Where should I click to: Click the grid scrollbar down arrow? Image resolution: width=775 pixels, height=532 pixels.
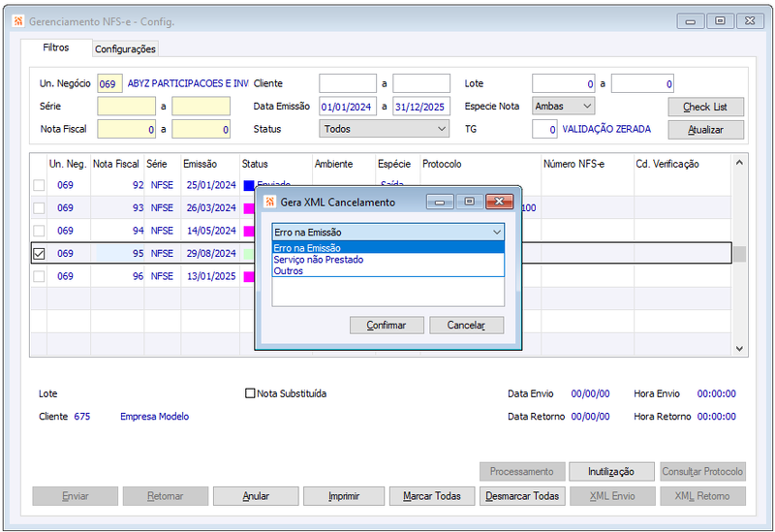click(739, 349)
